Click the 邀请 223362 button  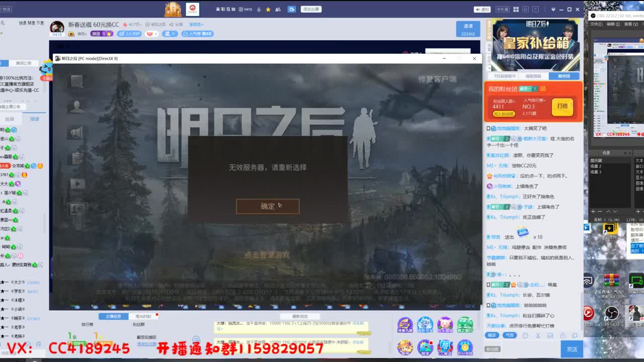[x=468, y=29]
